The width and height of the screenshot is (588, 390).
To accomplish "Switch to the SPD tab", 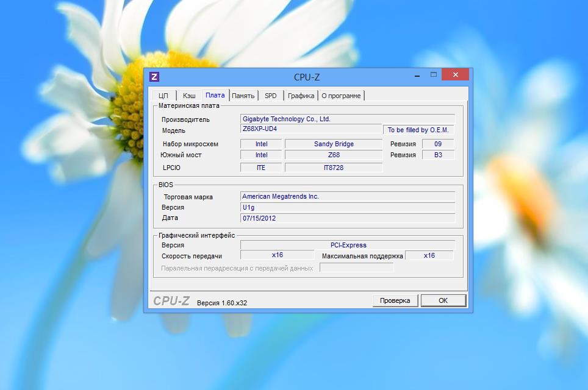I will tap(270, 96).
